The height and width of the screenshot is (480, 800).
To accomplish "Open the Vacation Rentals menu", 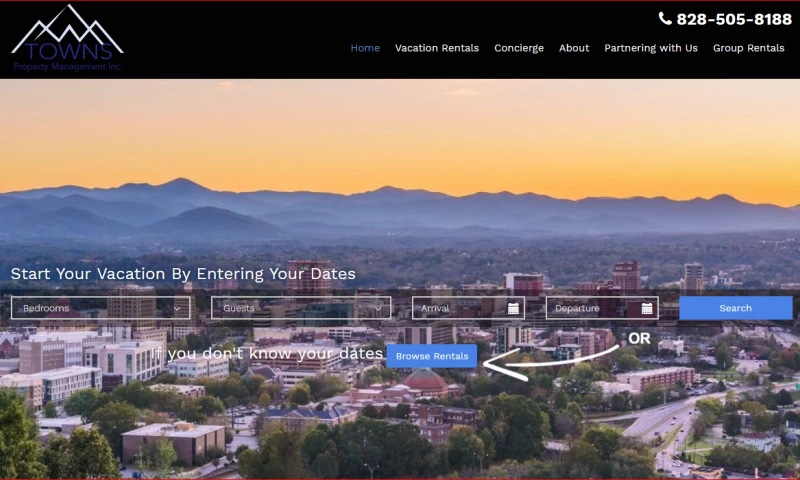I will 437,48.
